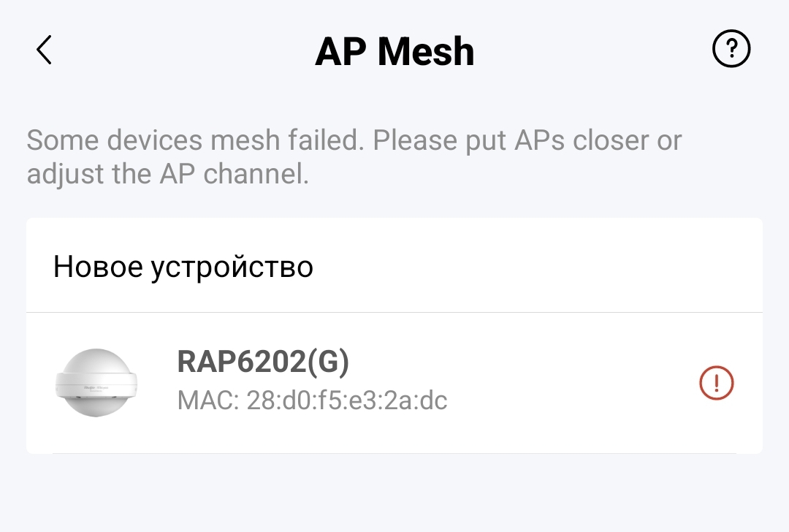Tap the MAC address 28:d0:f5:e3:2a:dc
Image resolution: width=789 pixels, height=532 pixels.
click(x=312, y=401)
